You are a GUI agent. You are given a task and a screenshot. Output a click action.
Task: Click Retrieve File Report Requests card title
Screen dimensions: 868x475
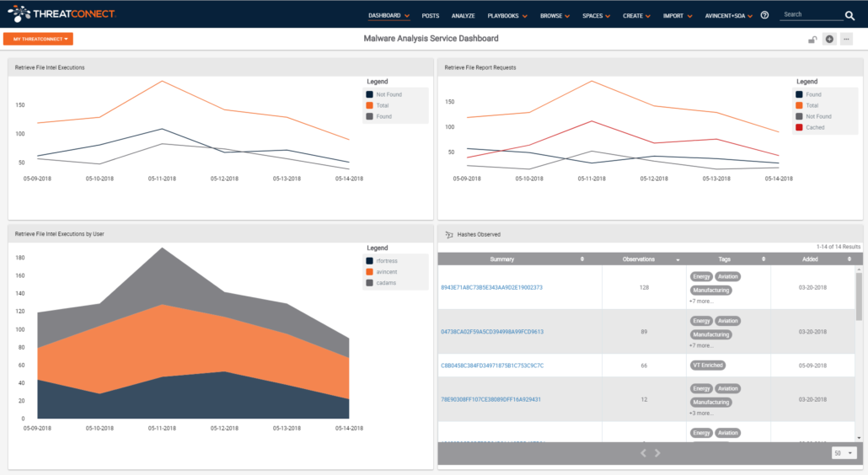[480, 67]
